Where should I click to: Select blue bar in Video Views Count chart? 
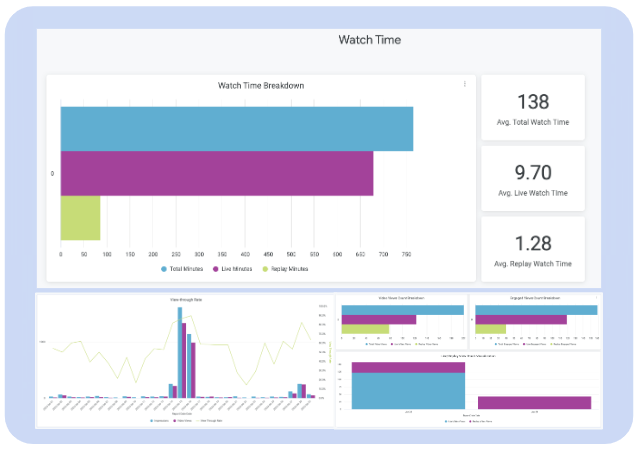pyautogui.click(x=402, y=310)
